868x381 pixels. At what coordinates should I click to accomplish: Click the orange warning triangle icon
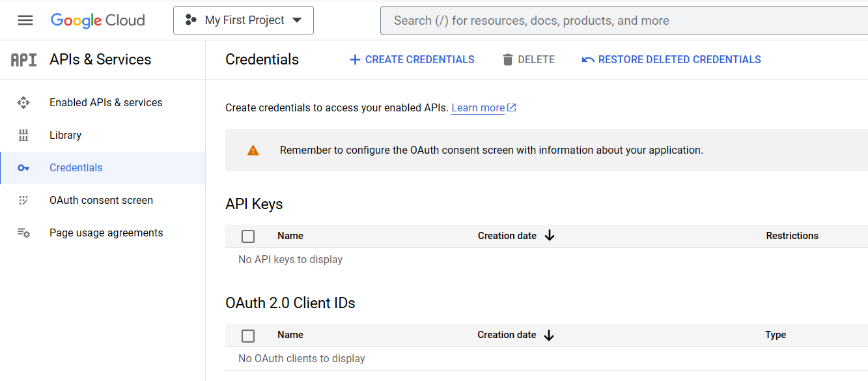(x=253, y=150)
